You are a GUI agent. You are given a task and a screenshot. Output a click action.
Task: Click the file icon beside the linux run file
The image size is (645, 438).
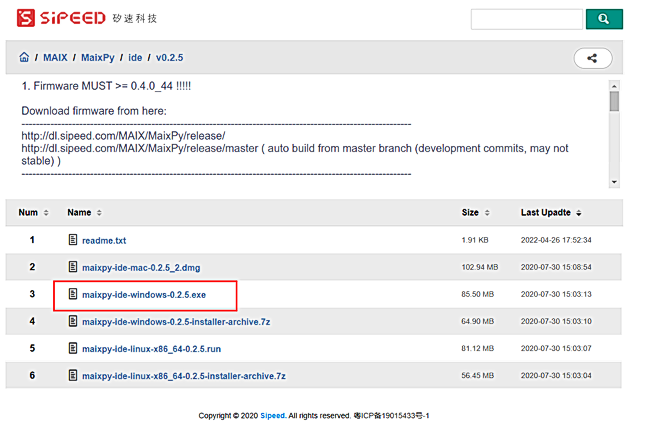click(x=73, y=348)
